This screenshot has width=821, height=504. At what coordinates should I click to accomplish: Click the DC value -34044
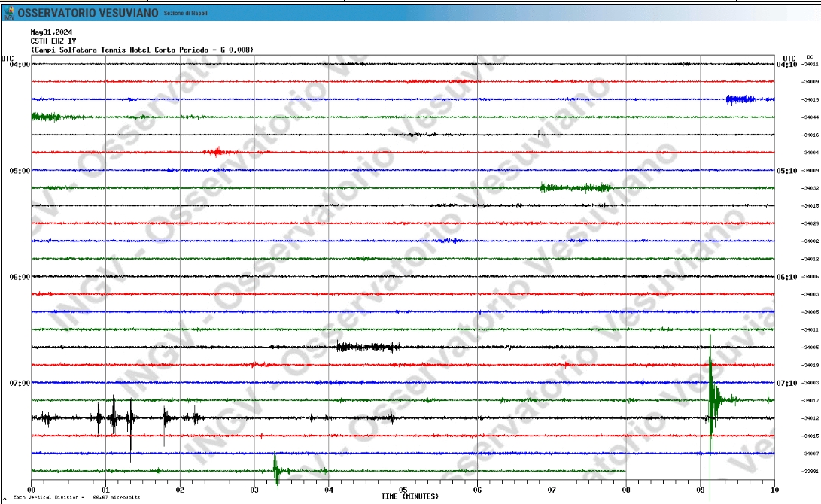(x=810, y=117)
